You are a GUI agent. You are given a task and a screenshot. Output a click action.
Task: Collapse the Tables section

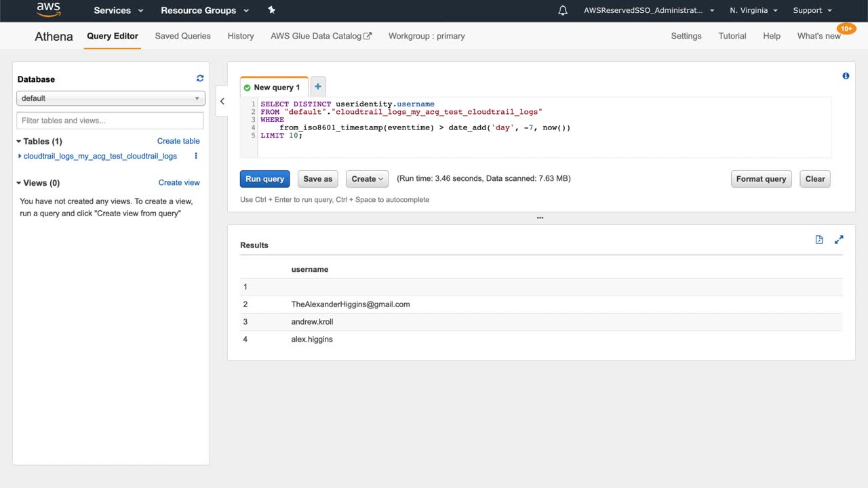[19, 142]
